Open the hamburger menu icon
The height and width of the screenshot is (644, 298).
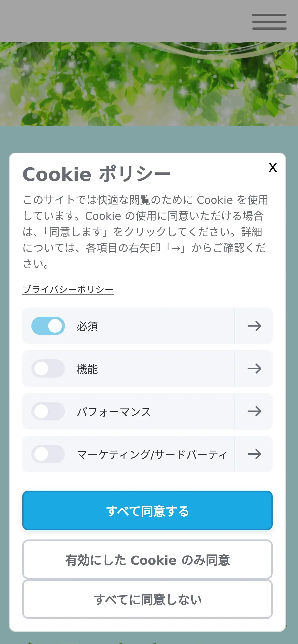coord(269,22)
